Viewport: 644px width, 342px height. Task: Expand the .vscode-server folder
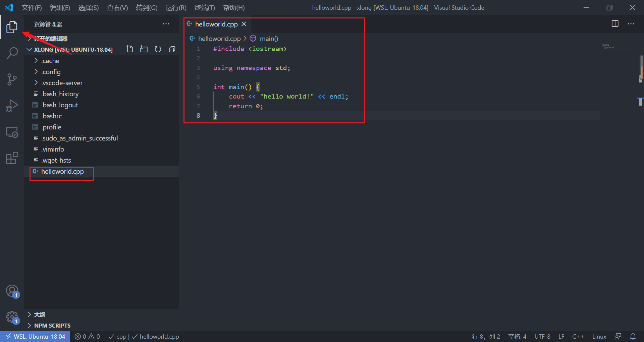[x=62, y=83]
